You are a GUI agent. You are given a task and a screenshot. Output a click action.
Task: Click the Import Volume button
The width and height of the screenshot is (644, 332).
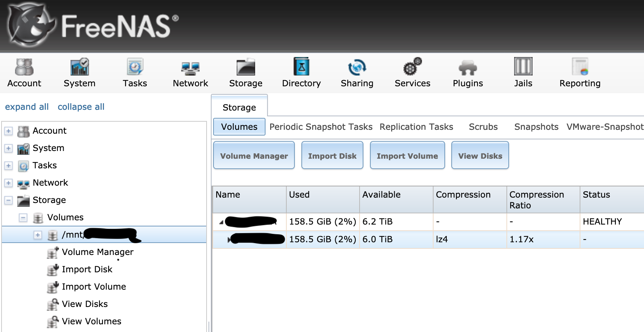407,155
